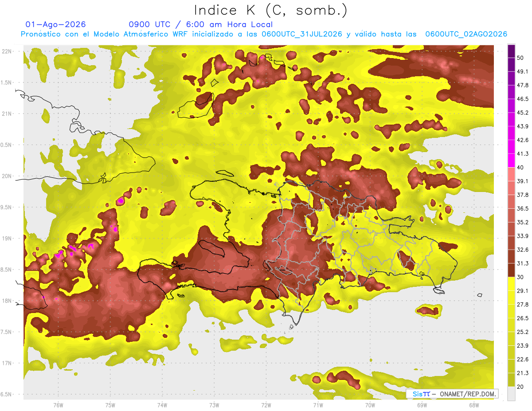This screenshot has height=411, width=532.
Task: Click the longitude label "69W"
Action: pyautogui.click(x=422, y=405)
